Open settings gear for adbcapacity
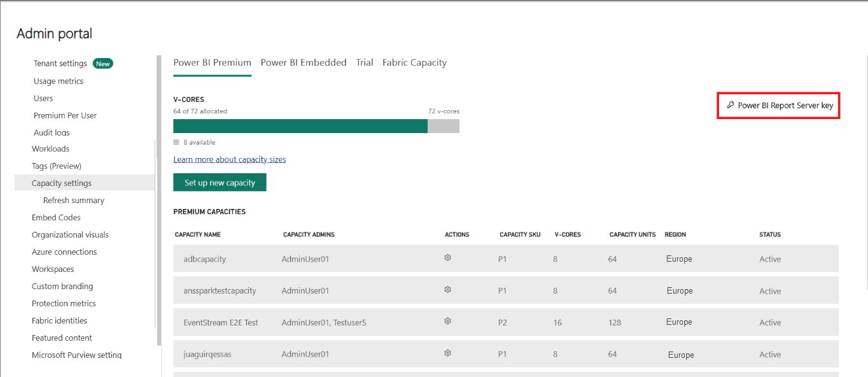 (x=447, y=258)
